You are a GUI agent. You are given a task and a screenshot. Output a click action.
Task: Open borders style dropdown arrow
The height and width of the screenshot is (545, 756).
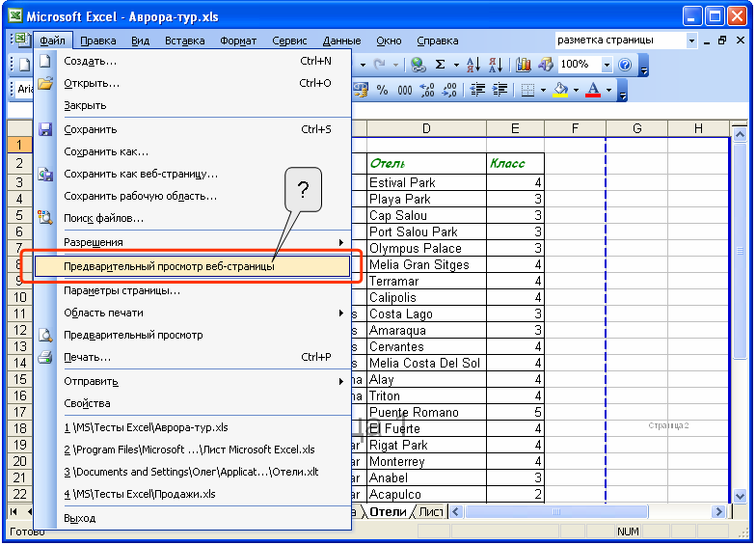point(543,91)
